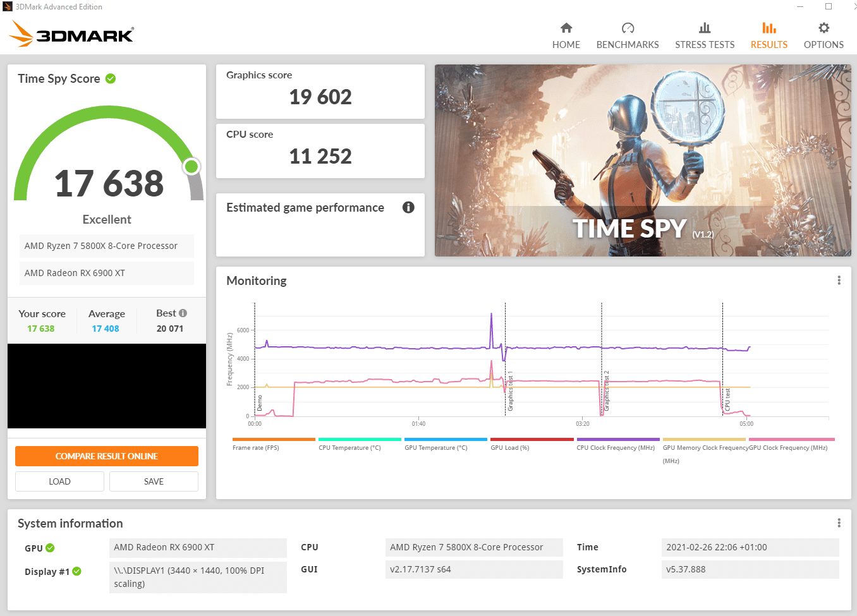The image size is (857, 616).
Task: Open the HOME tab
Action: click(566, 36)
